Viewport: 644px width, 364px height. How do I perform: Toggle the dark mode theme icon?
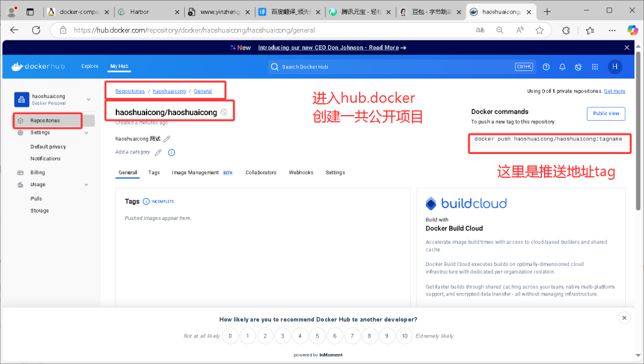pos(578,67)
